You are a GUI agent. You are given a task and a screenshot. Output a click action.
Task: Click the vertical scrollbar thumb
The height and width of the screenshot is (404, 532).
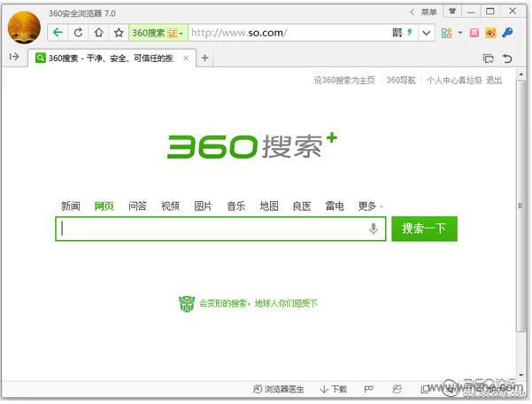tap(520, 206)
